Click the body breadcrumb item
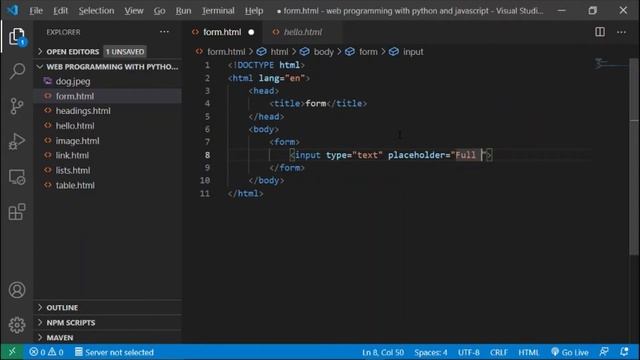Viewport: 640px width, 360px height. click(x=324, y=52)
